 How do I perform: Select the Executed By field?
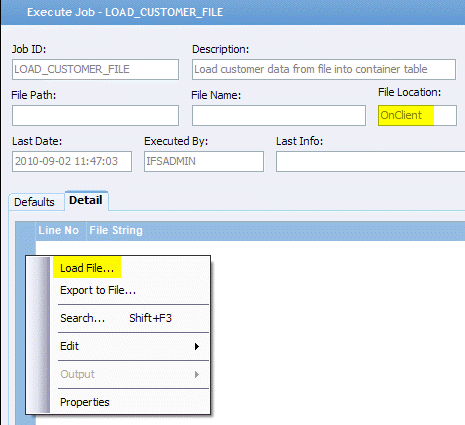point(204,161)
